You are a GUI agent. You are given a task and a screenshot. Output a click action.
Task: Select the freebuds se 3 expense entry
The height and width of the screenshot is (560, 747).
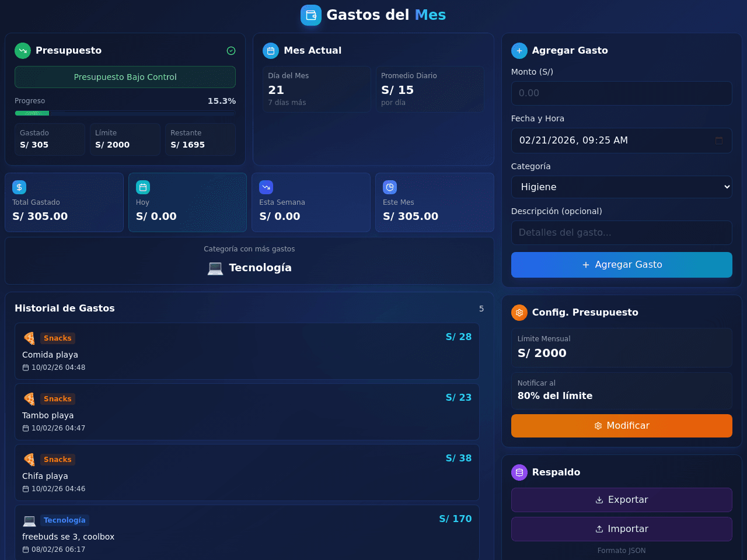tap(247, 533)
